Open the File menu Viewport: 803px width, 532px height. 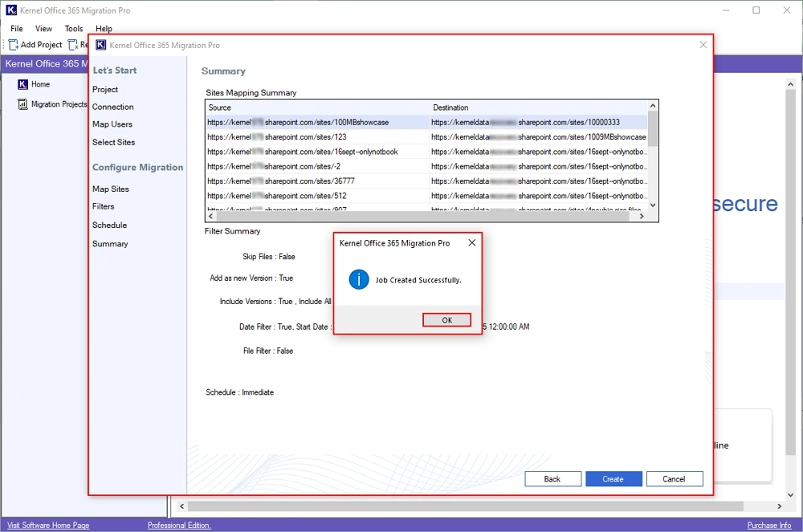point(17,29)
